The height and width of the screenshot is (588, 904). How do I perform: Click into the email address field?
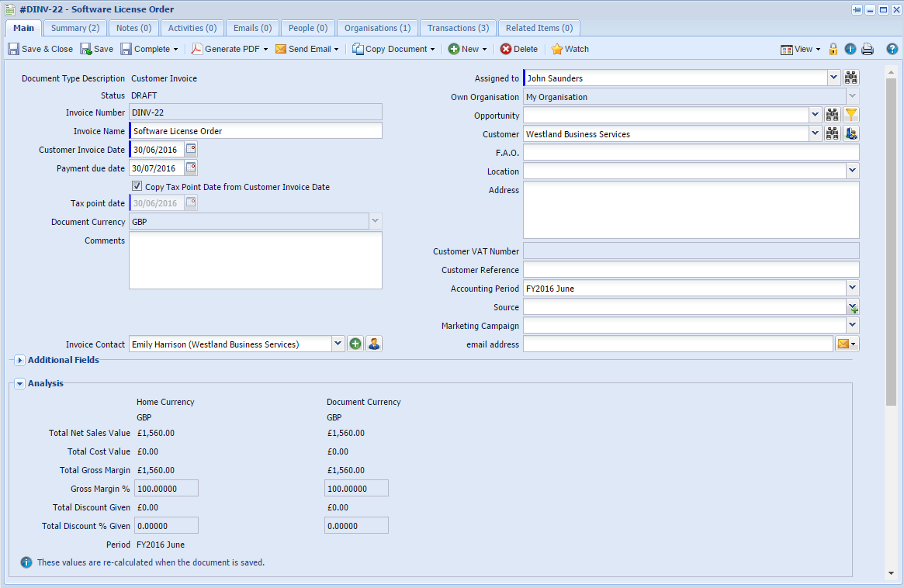point(678,344)
